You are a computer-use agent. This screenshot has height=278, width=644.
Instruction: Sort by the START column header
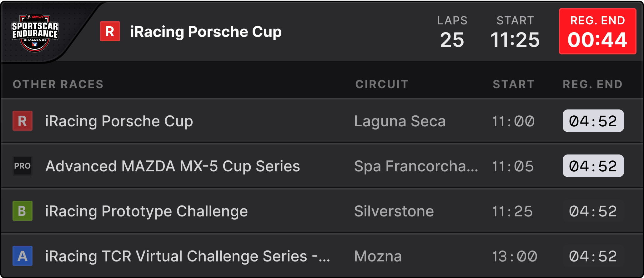pos(513,84)
